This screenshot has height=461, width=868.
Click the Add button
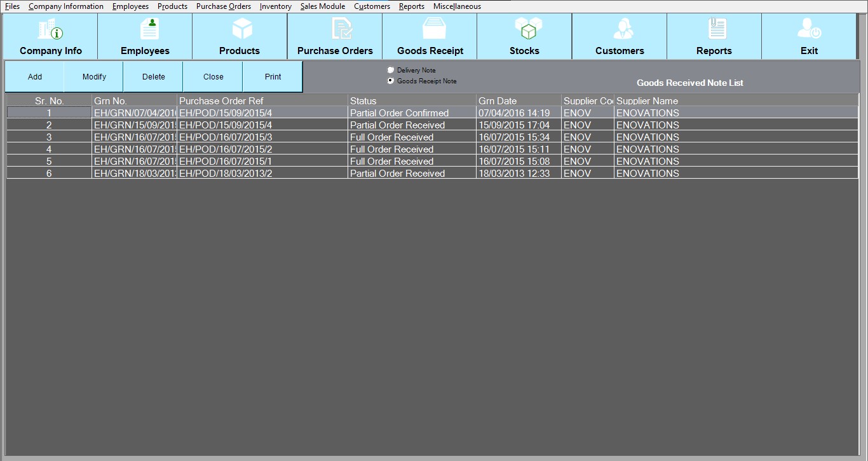tap(35, 77)
